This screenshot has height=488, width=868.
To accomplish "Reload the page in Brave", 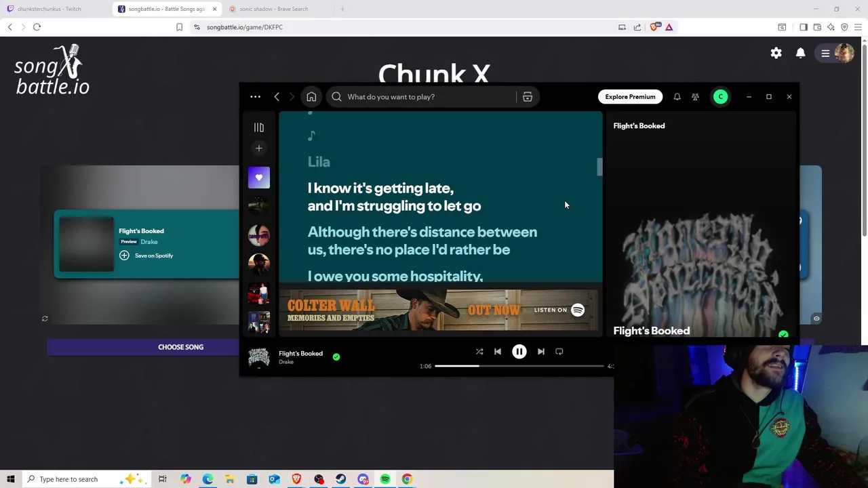I will (x=37, y=27).
